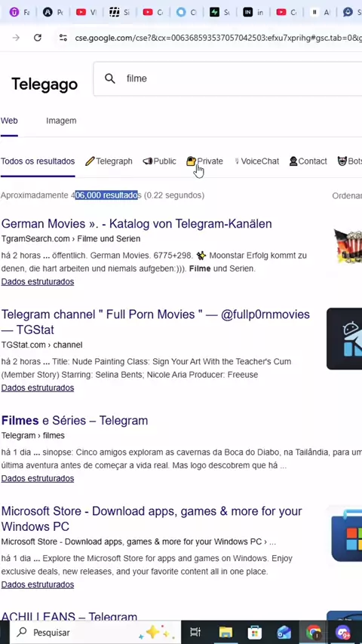Viewport: 362px width, 644px height.
Task: Open browser tab labeled "Al"
Action: pyautogui.click(x=320, y=12)
